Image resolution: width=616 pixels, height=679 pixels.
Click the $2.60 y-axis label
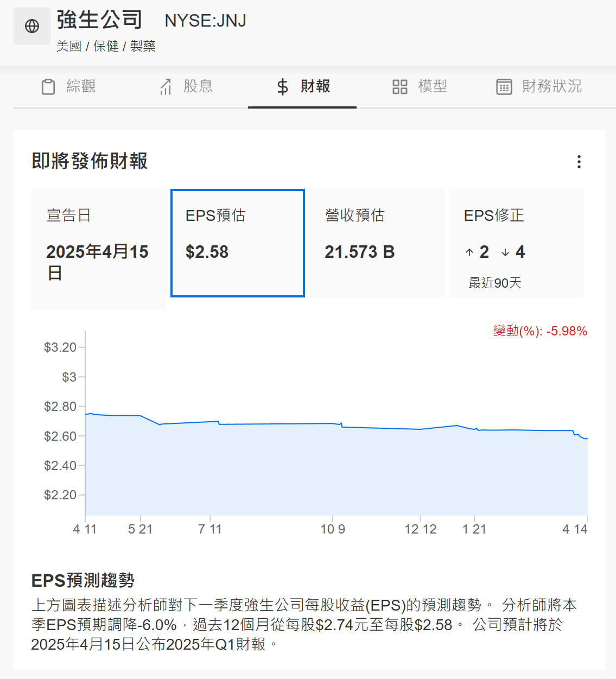point(60,436)
